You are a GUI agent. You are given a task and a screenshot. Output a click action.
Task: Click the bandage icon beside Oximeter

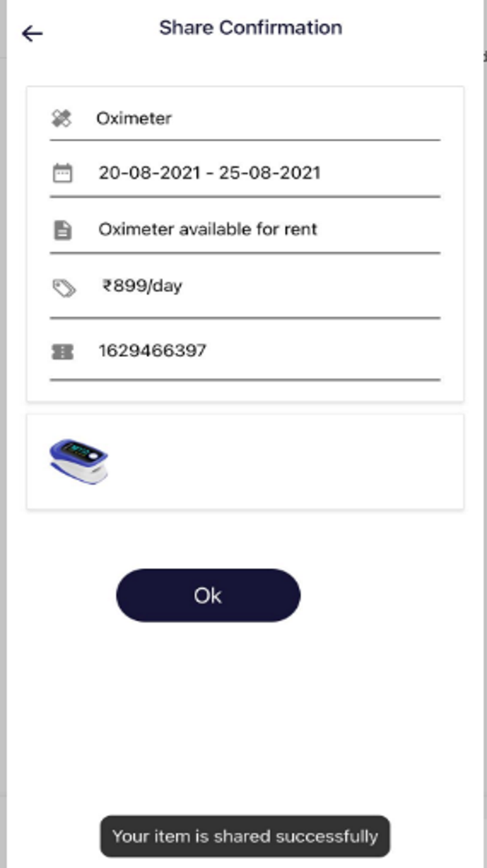click(x=62, y=118)
